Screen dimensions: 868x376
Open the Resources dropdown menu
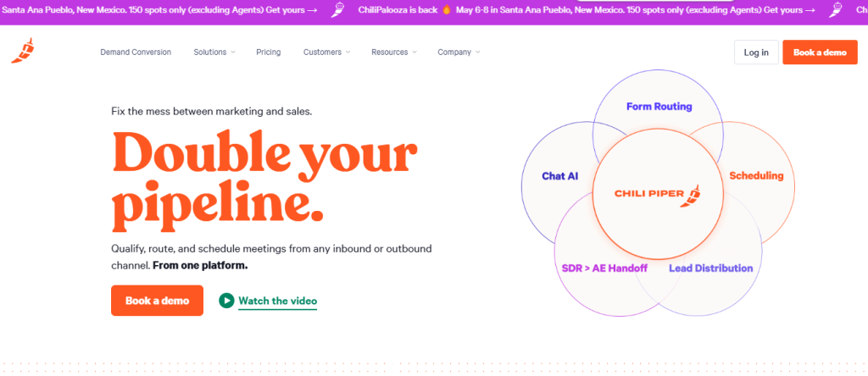point(394,53)
